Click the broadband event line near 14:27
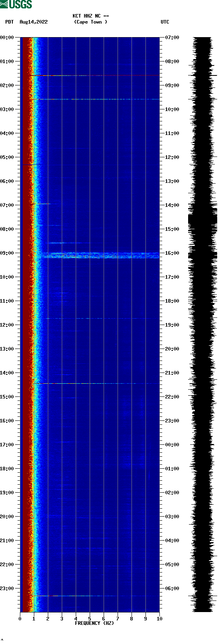 (x=96, y=383)
